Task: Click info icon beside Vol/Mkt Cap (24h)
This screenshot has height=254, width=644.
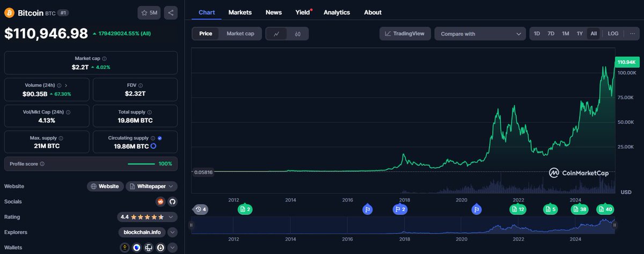Action: click(68, 112)
